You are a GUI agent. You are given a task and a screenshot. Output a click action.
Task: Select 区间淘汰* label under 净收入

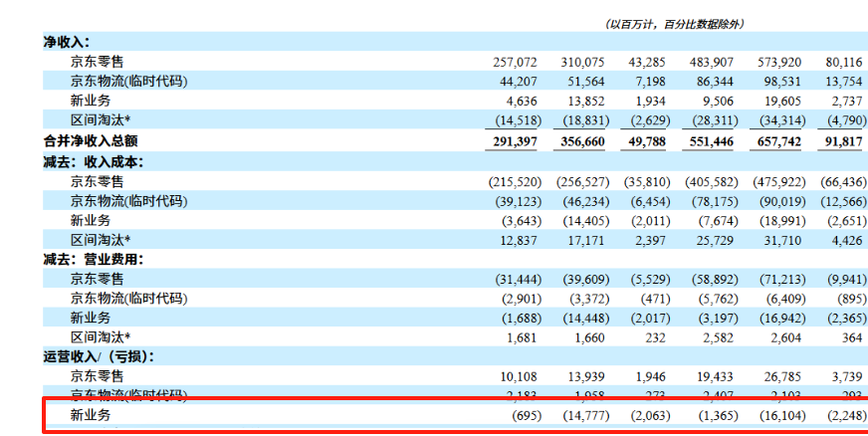(101, 120)
